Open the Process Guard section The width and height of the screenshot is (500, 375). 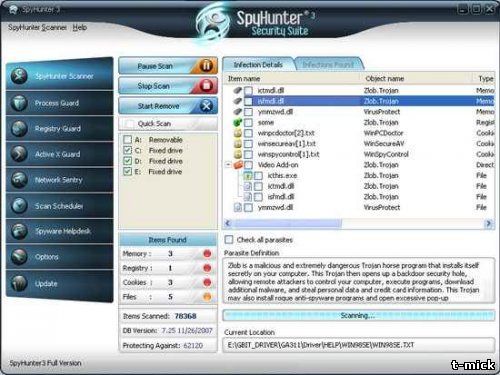[x=60, y=103]
